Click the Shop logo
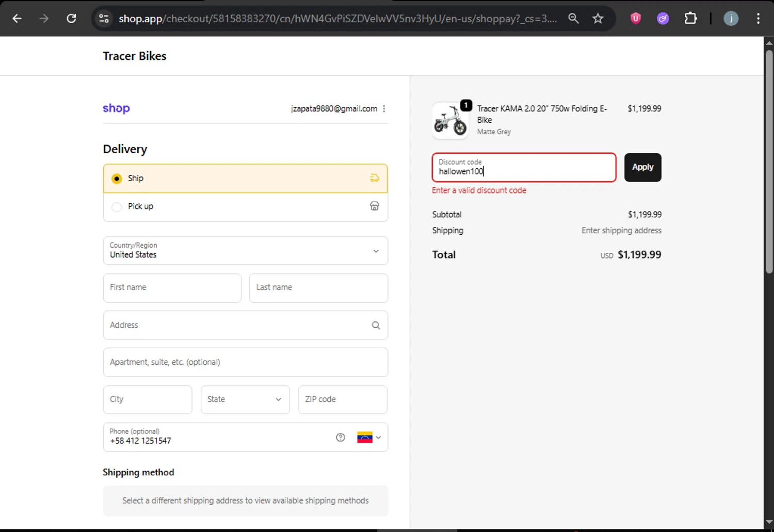774x532 pixels. pos(116,108)
